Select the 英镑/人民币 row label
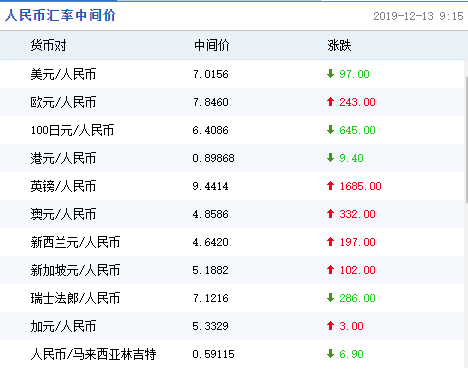 pyautogui.click(x=63, y=186)
